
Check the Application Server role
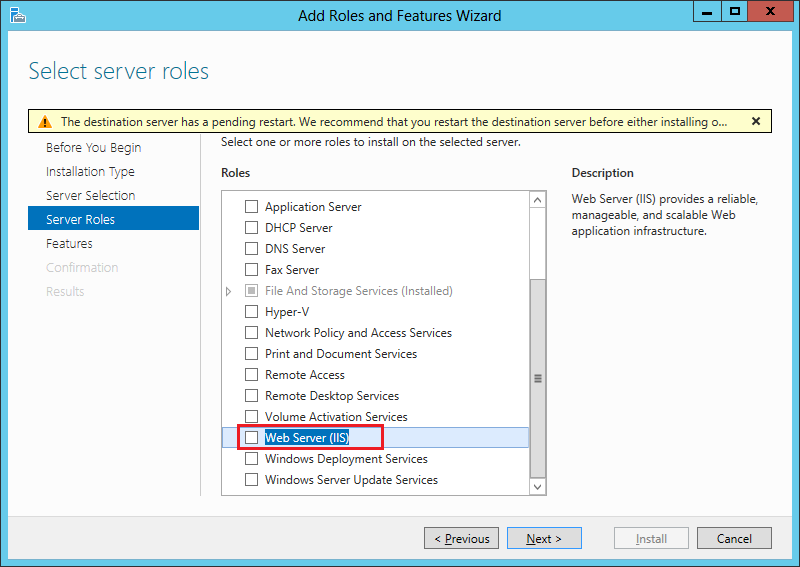point(252,206)
